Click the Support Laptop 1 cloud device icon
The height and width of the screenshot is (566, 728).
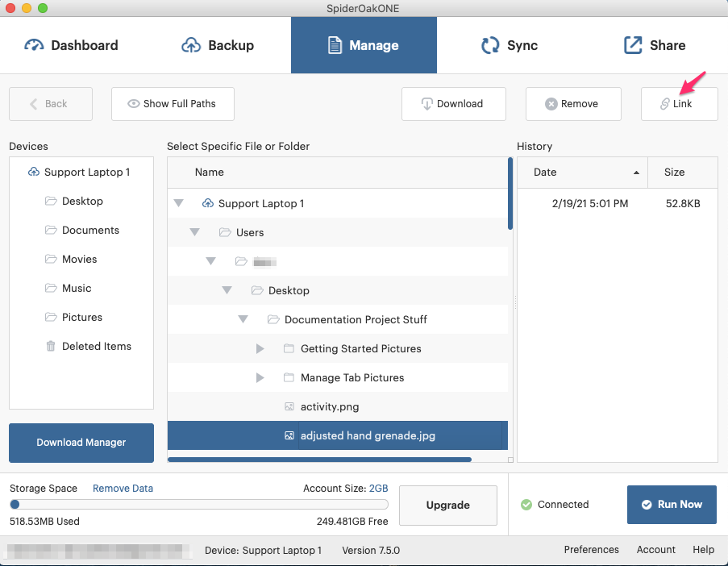(33, 173)
